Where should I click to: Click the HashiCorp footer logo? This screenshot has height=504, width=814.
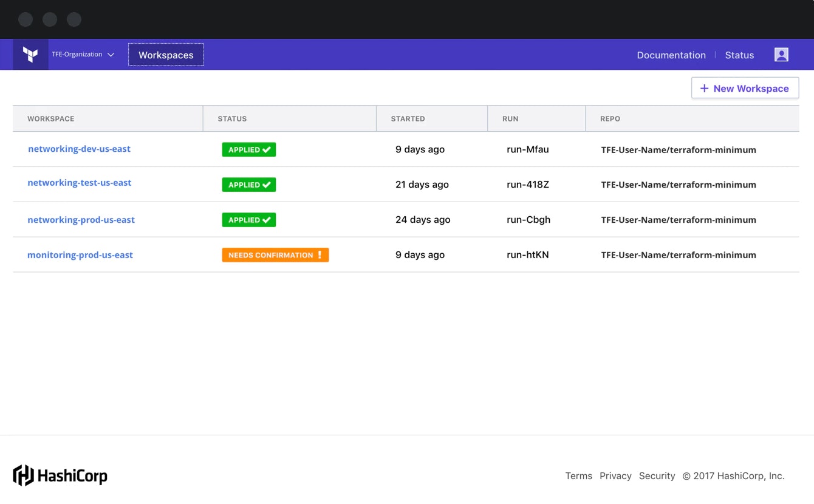click(60, 475)
